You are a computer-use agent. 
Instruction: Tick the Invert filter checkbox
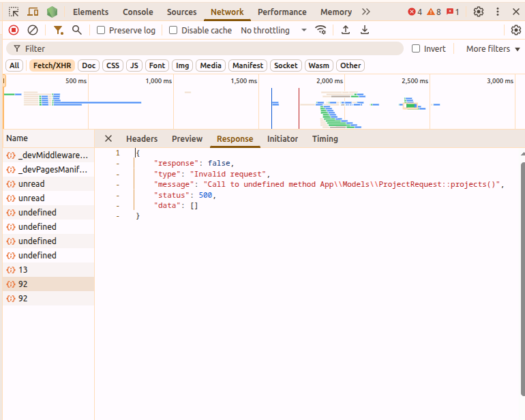click(x=416, y=48)
